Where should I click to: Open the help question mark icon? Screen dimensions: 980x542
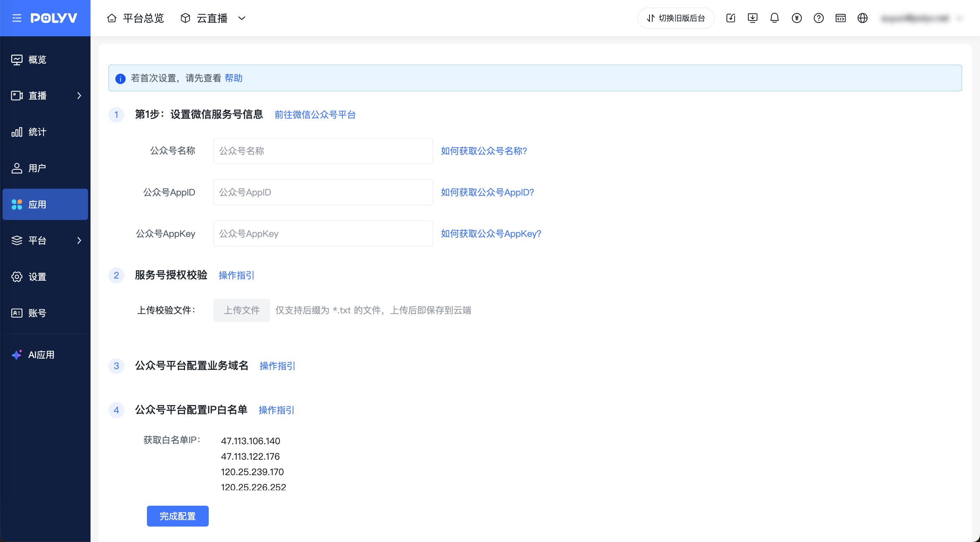(819, 18)
